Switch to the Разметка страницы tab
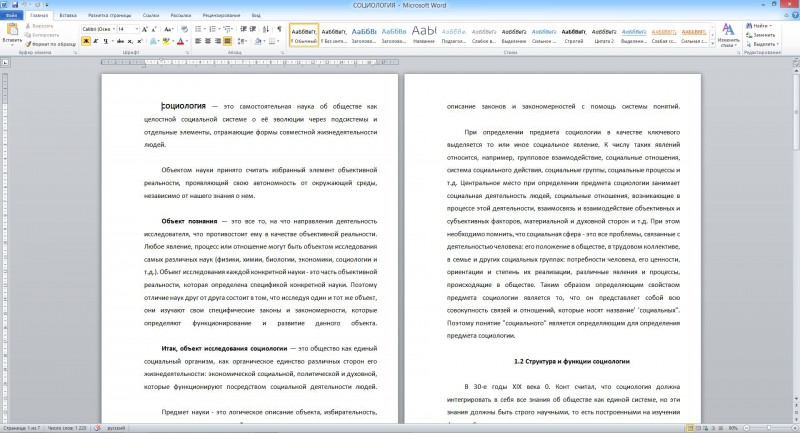800x433 pixels. click(x=109, y=15)
